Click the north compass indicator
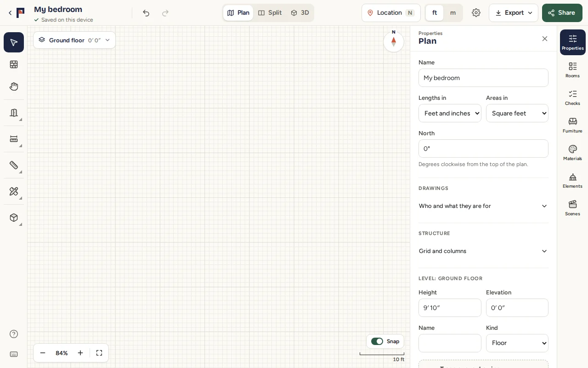 [394, 41]
